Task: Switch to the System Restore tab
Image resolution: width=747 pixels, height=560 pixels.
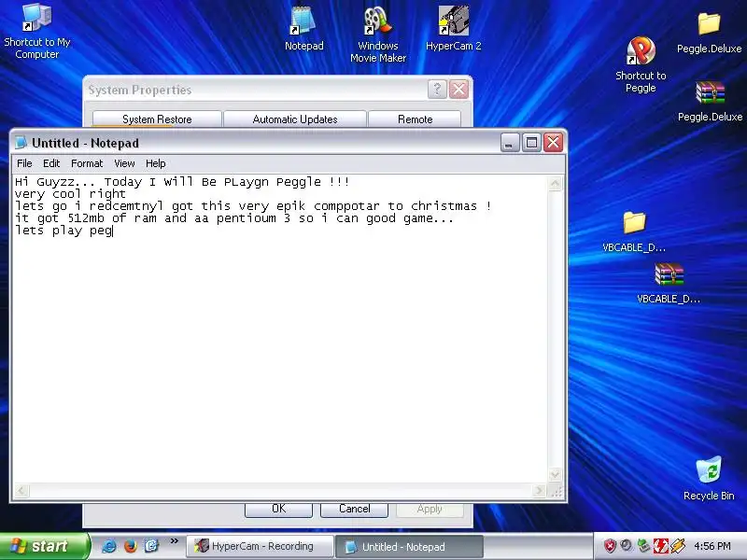Action: click(157, 119)
